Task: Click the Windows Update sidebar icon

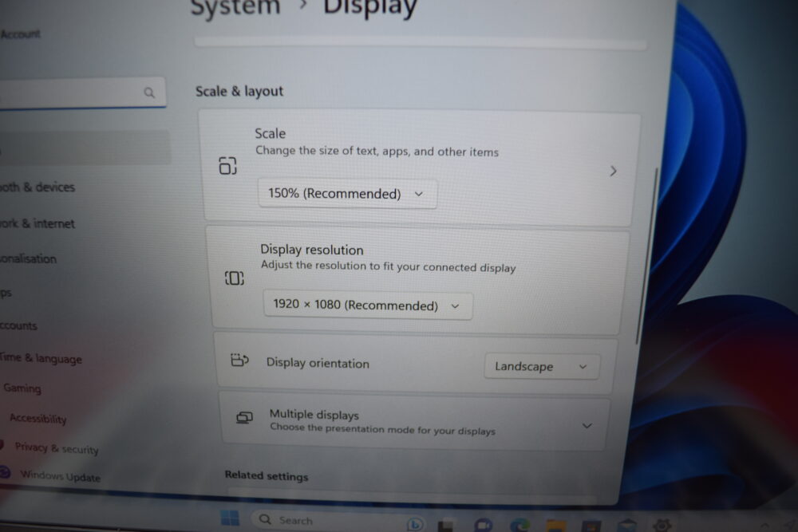Action: [x=5, y=472]
